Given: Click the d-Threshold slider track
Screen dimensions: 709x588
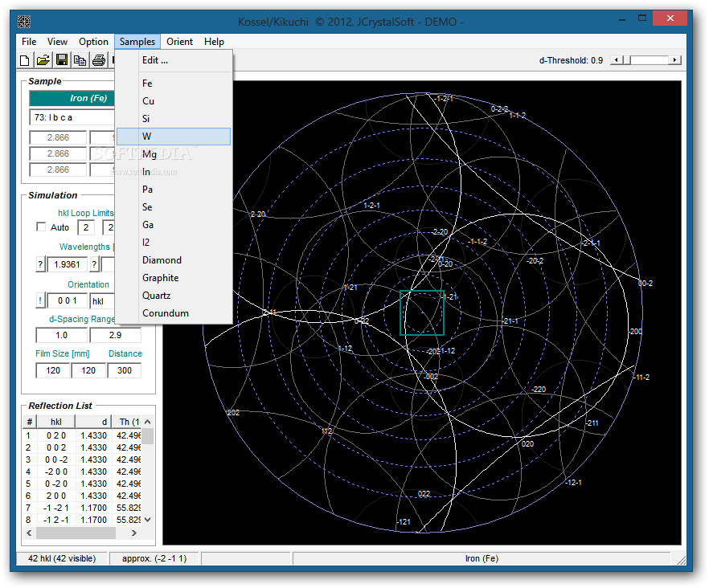Looking at the screenshot, I should (649, 60).
